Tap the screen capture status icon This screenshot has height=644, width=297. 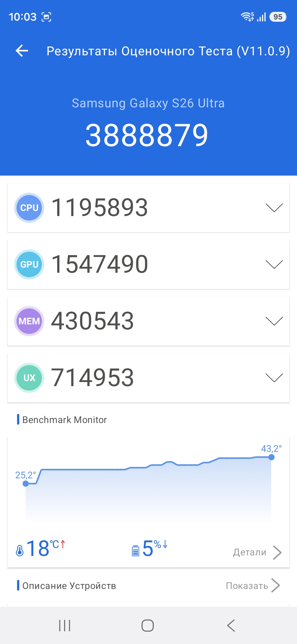pos(46,17)
